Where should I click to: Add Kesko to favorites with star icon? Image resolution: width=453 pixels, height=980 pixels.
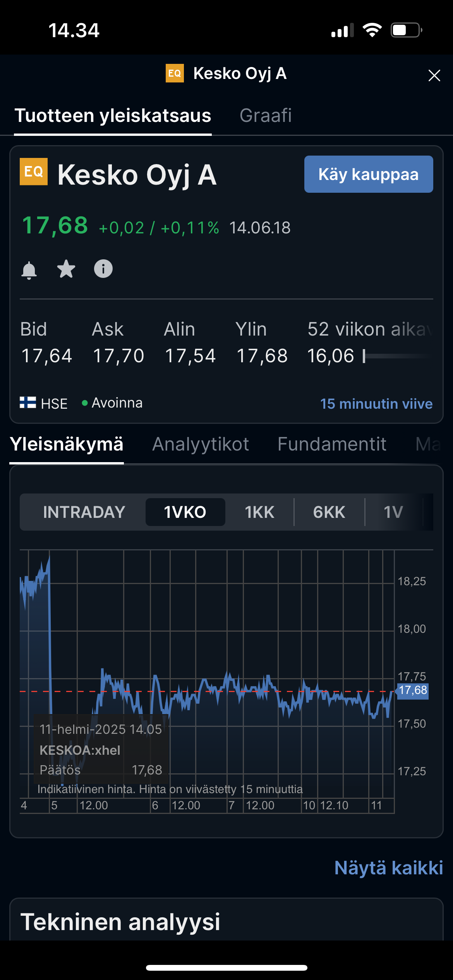(x=66, y=269)
